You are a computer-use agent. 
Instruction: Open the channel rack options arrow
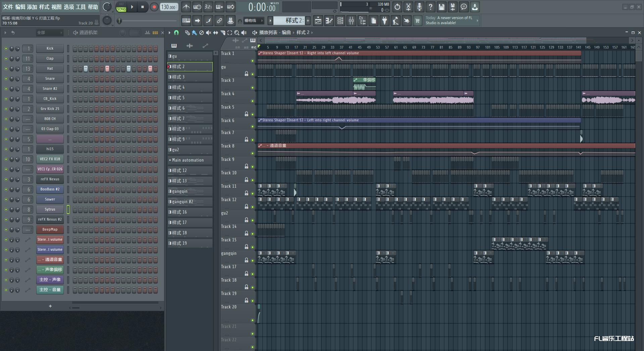pyautogui.click(x=5, y=33)
